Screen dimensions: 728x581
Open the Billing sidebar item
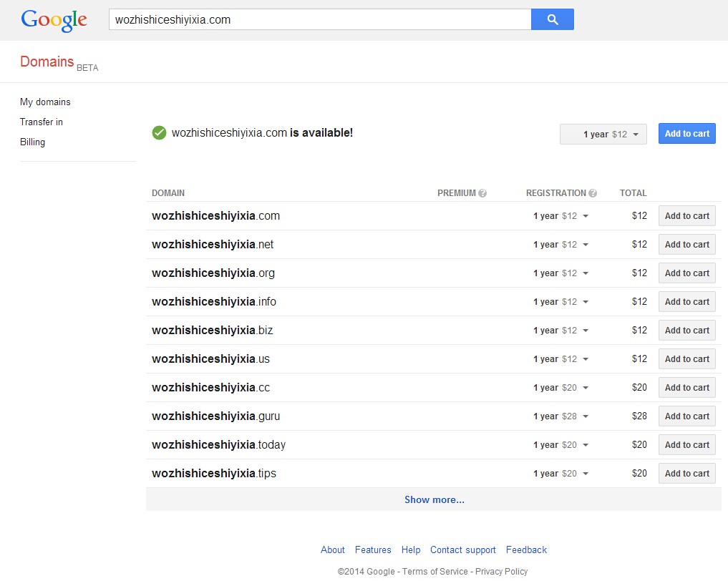pyautogui.click(x=32, y=142)
